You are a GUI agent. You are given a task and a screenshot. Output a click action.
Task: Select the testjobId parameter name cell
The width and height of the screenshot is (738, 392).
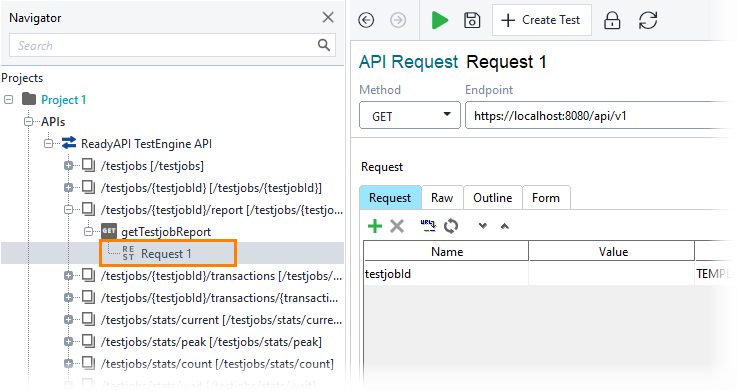pos(446,273)
